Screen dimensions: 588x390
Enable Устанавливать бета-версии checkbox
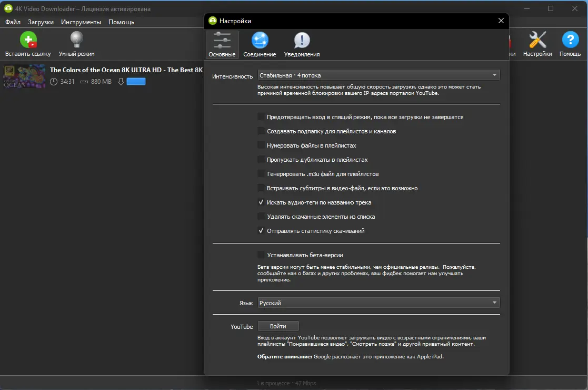pyautogui.click(x=261, y=255)
